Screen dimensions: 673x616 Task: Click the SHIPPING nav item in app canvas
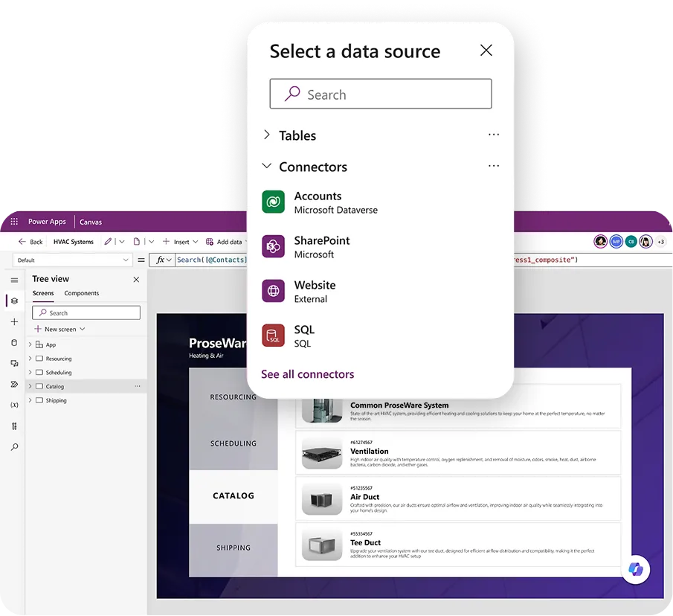coord(233,548)
